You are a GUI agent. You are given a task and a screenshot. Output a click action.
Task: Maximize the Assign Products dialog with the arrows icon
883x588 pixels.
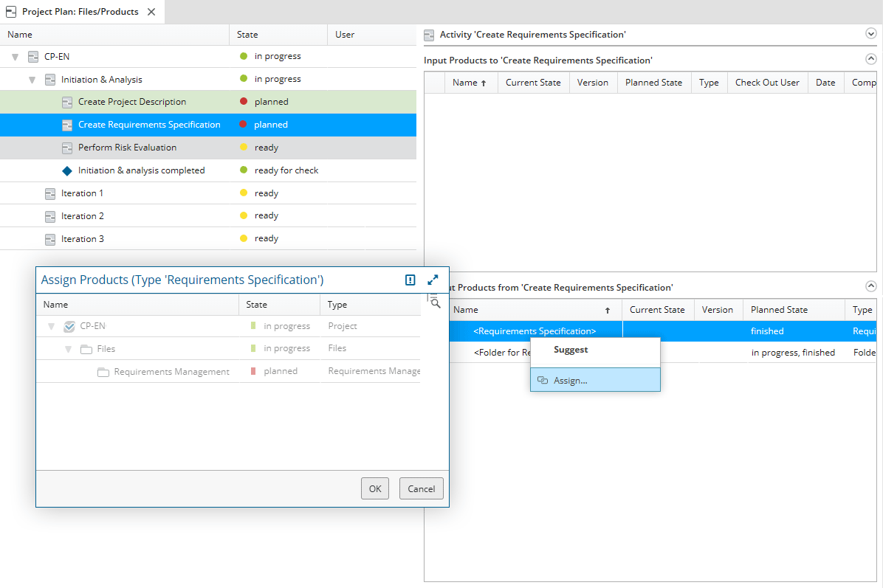click(x=433, y=280)
